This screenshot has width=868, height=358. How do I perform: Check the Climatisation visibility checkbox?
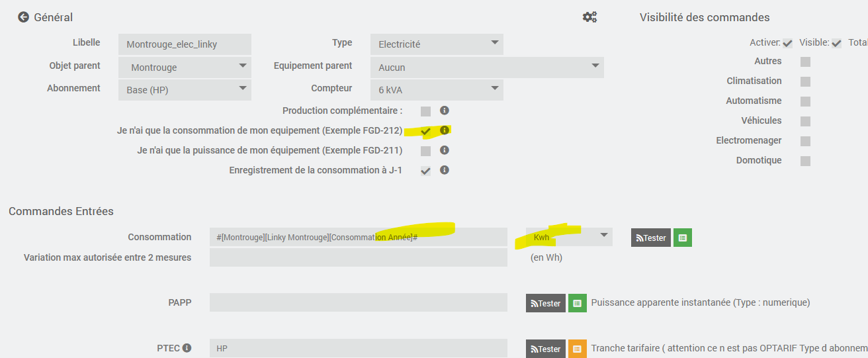point(805,81)
